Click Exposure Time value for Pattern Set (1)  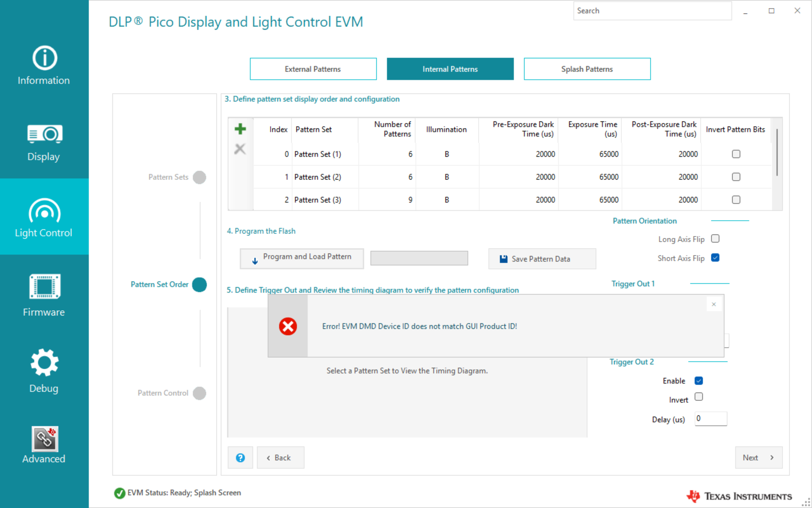click(x=609, y=154)
